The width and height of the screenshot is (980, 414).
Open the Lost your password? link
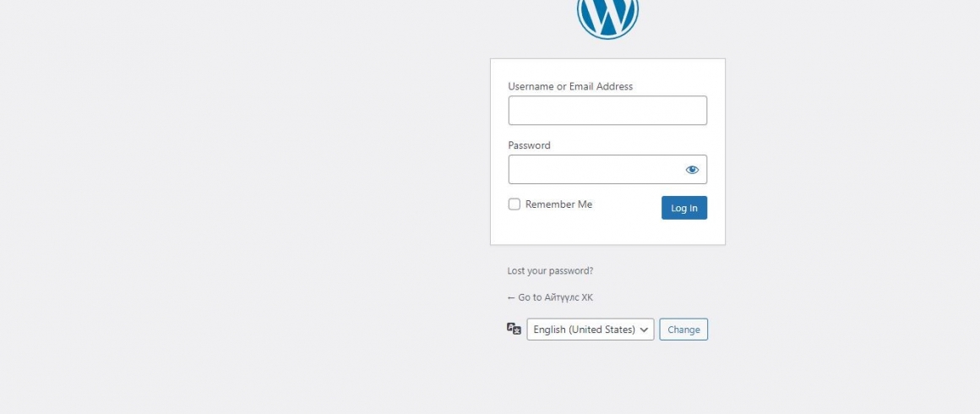tap(550, 270)
